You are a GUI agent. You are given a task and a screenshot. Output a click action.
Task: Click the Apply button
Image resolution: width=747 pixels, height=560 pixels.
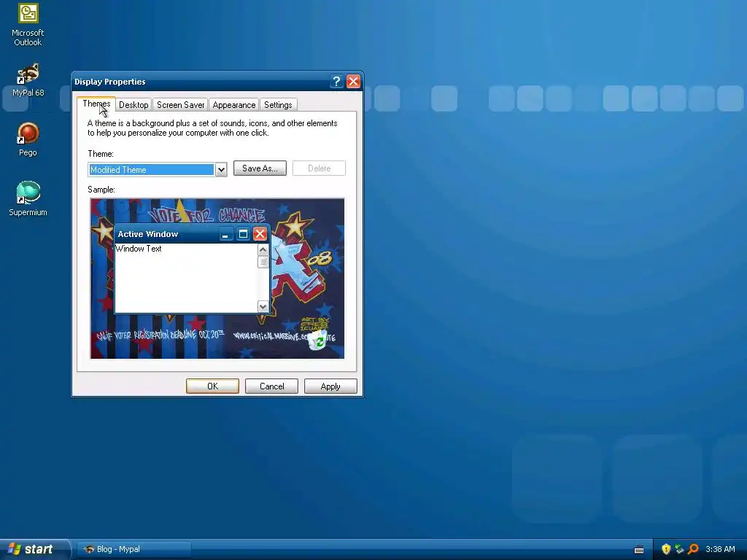pos(330,386)
